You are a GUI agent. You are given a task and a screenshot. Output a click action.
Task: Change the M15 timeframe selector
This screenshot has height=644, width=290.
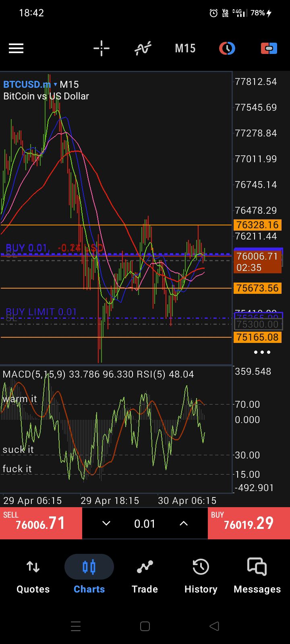pyautogui.click(x=185, y=49)
